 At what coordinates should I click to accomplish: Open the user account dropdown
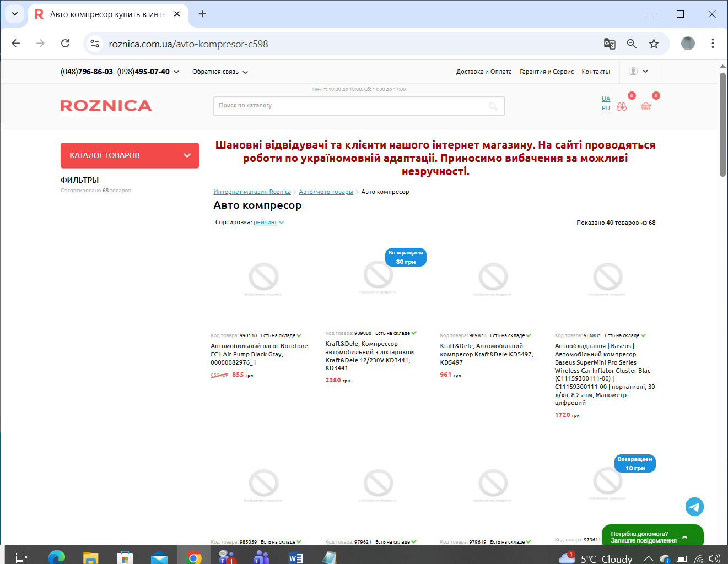638,72
